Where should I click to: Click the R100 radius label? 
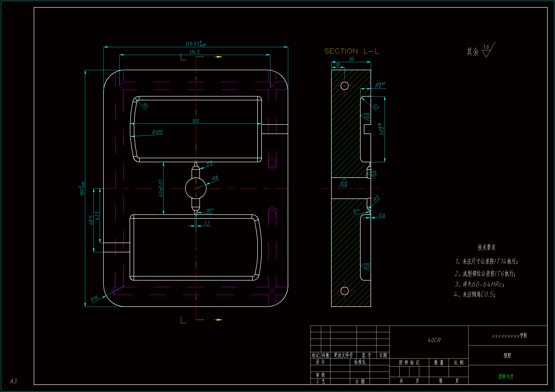(157, 132)
